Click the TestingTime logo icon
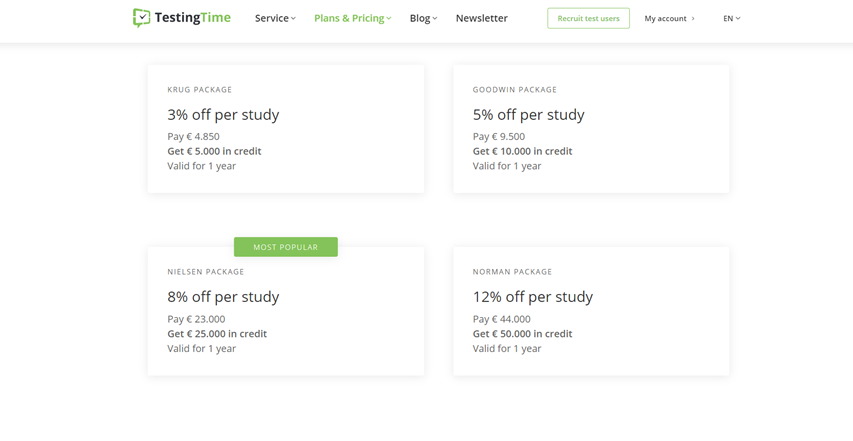 [141, 17]
